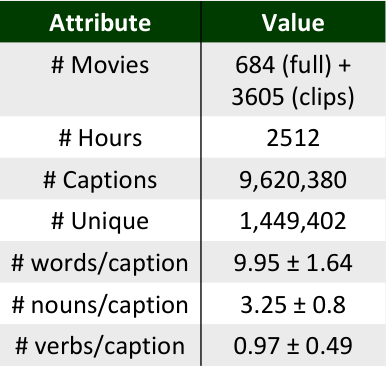Click the 3605 (clips) text line

tap(293, 97)
